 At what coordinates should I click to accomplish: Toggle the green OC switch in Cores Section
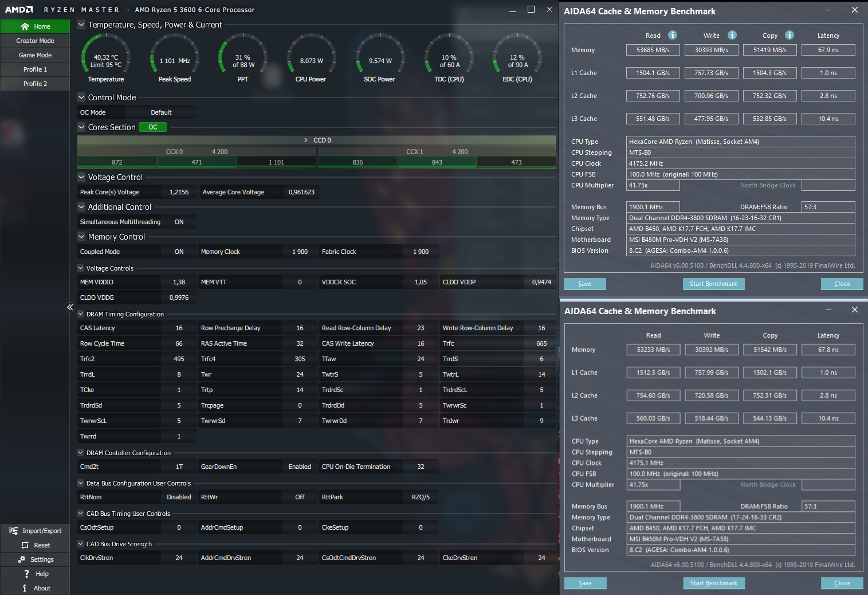tap(153, 127)
